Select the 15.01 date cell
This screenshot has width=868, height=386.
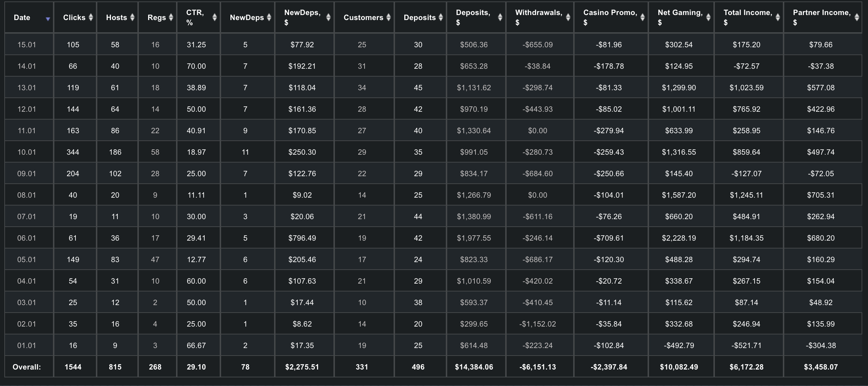[x=27, y=45]
